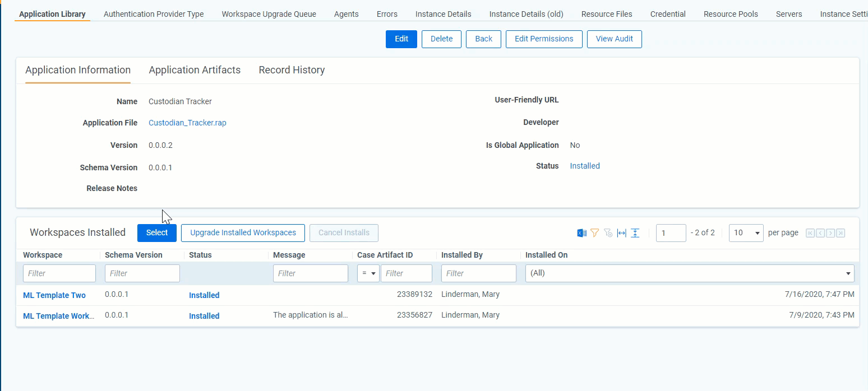This screenshot has height=391, width=868.
Task: Click the Cancel Installs button
Action: click(x=344, y=233)
